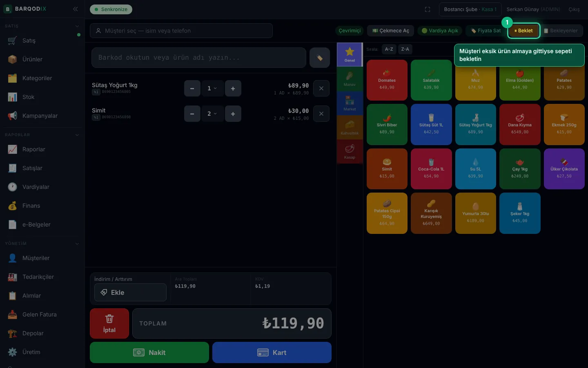
Task: Remove Sütaş Yoğurt 1kg from cart
Action: 321,88
